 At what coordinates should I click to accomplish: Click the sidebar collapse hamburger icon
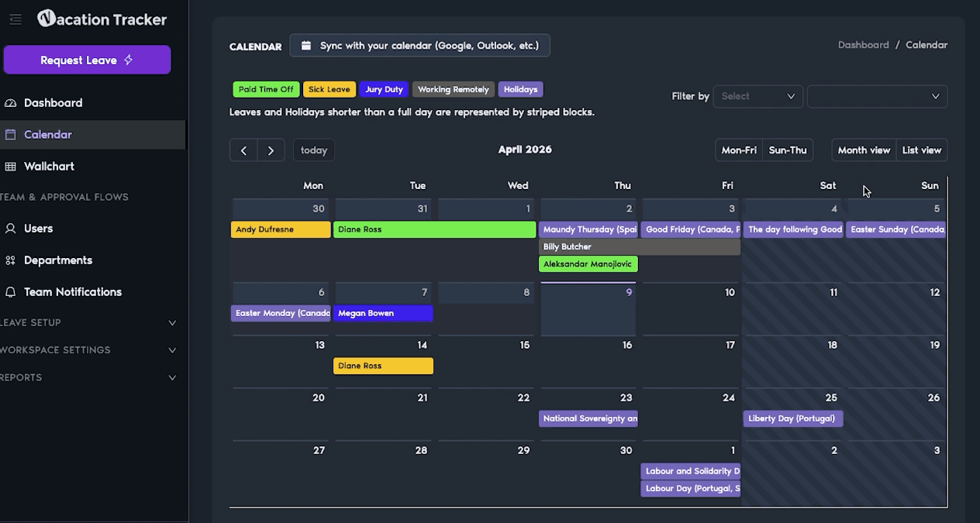coord(16,19)
